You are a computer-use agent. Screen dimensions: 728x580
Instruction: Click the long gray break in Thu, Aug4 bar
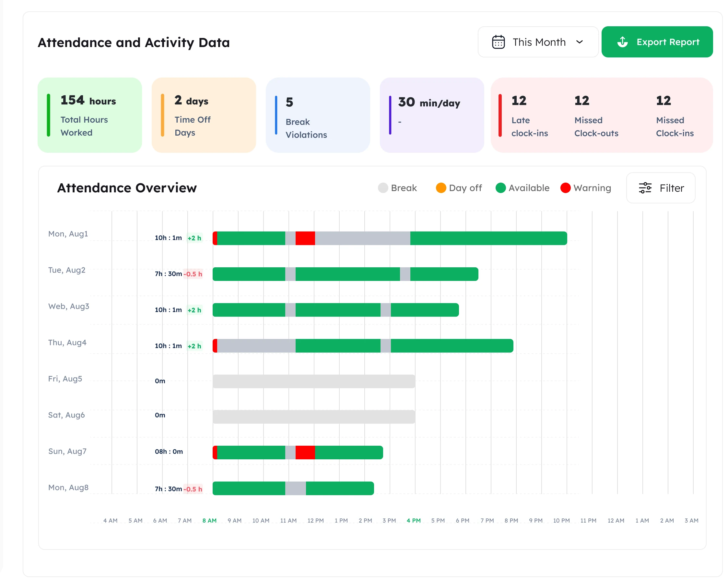point(256,346)
